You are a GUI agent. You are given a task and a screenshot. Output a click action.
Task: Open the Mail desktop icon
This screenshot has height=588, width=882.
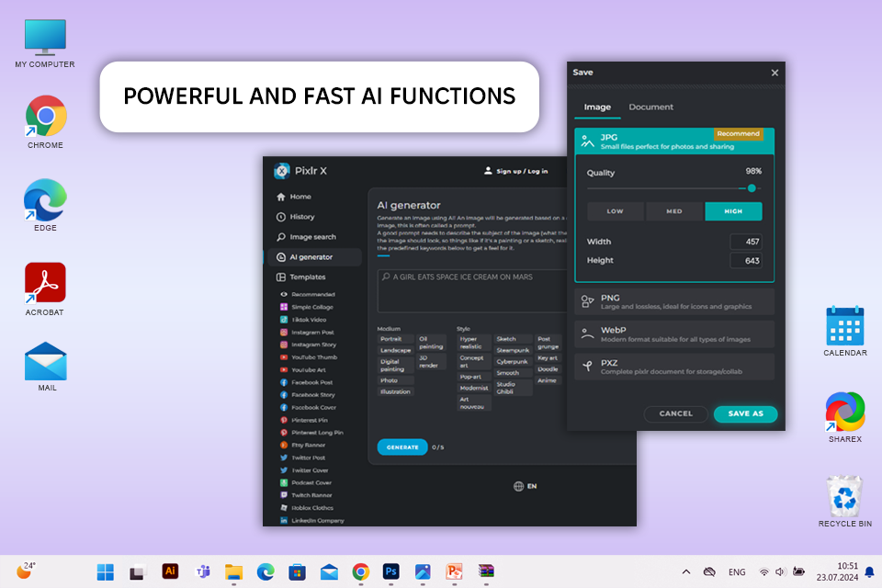(46, 367)
